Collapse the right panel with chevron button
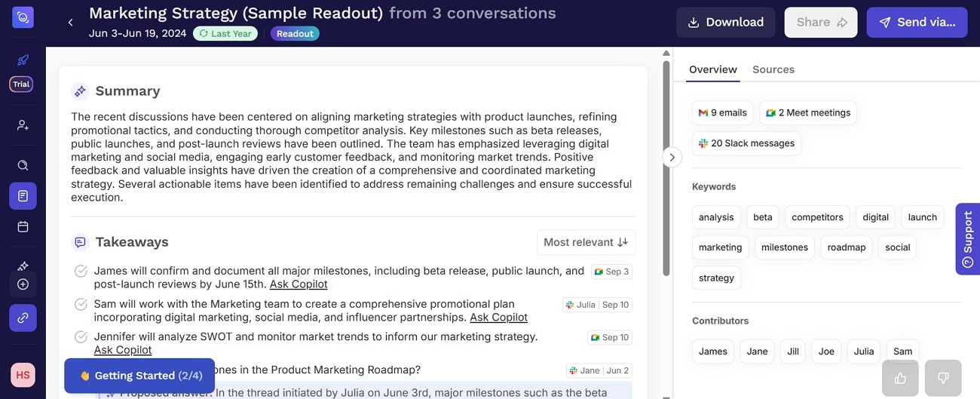 click(x=672, y=157)
